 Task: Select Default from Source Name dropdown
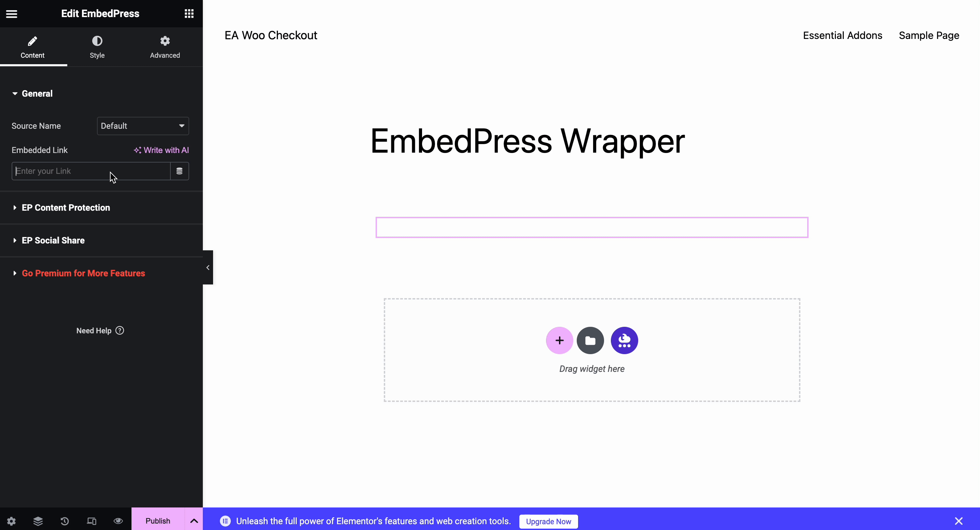click(x=142, y=125)
